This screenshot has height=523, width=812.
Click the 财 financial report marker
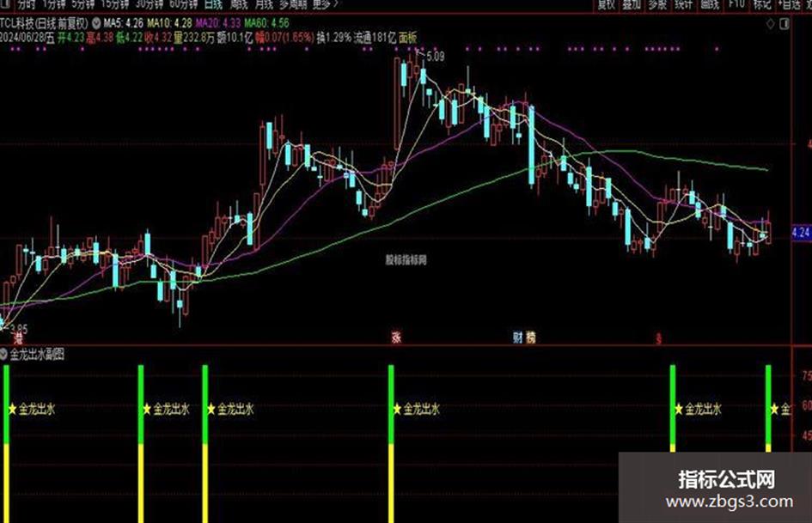click(517, 338)
